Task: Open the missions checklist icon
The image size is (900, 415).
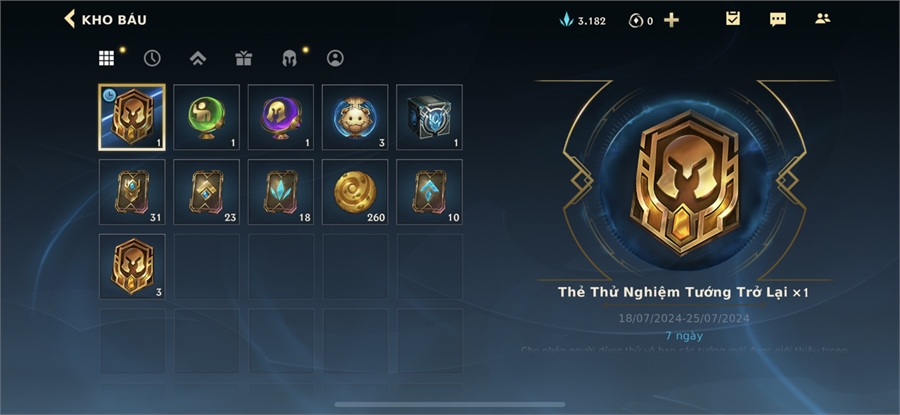Action: [732, 18]
